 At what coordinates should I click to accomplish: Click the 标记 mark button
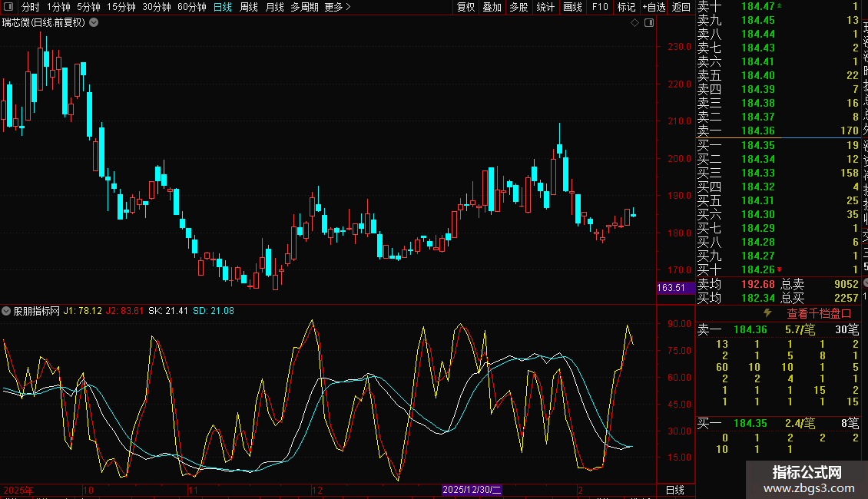626,7
